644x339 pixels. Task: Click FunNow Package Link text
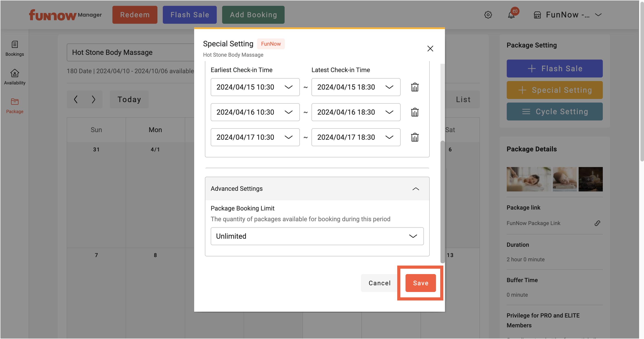(x=533, y=223)
